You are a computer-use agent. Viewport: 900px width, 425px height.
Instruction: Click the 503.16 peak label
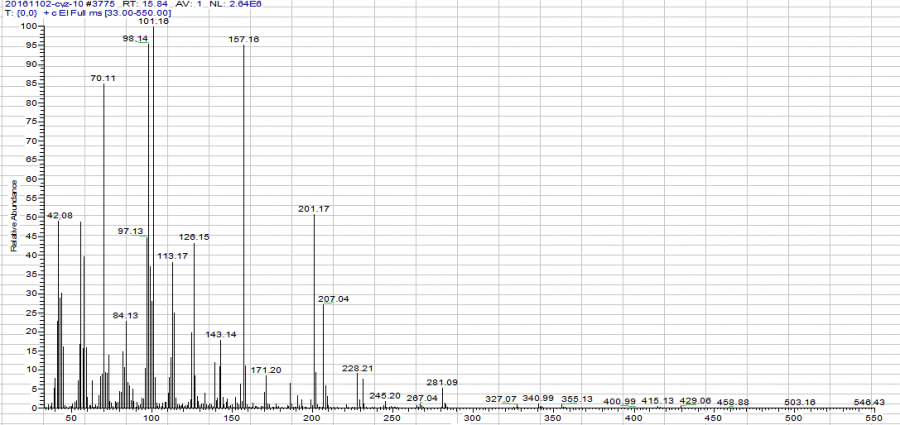click(x=800, y=403)
